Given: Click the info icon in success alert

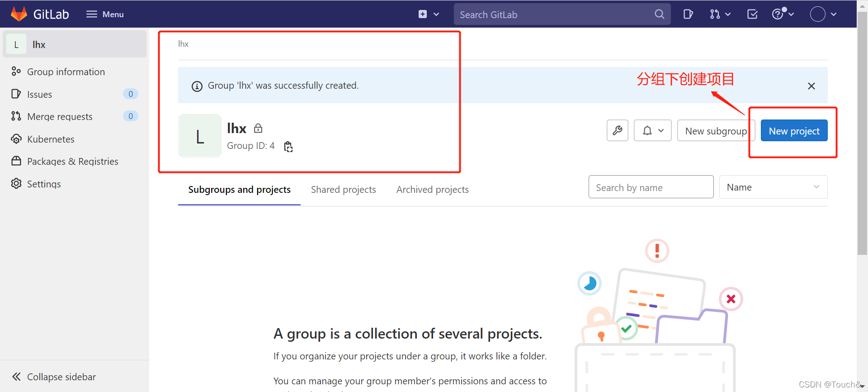Looking at the screenshot, I should tap(197, 86).
